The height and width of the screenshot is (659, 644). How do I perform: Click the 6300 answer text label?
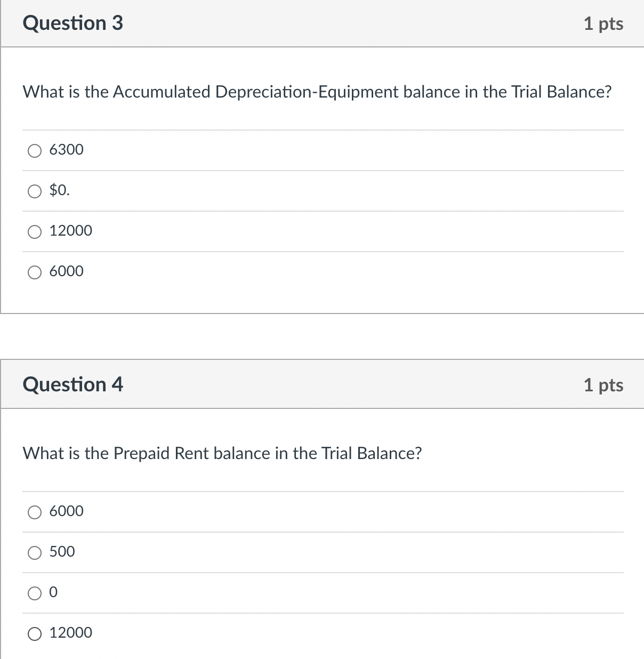66,150
